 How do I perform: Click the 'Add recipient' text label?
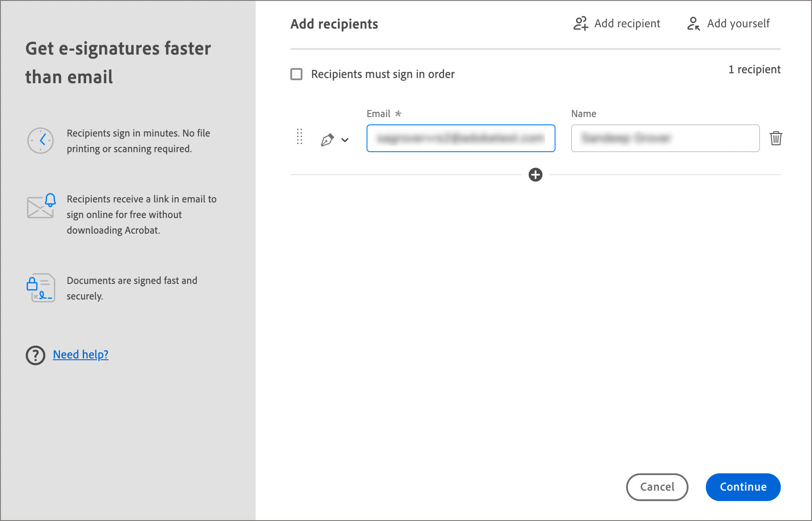point(627,23)
